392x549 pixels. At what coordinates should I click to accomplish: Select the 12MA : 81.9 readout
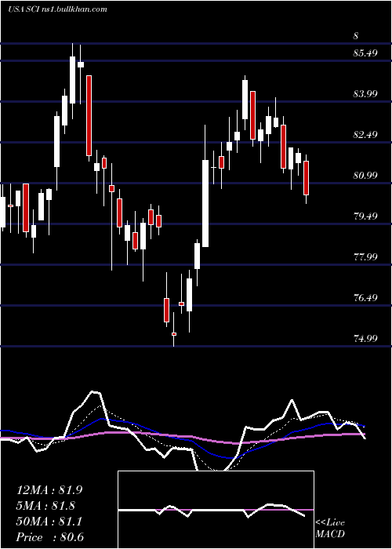[x=49, y=490]
